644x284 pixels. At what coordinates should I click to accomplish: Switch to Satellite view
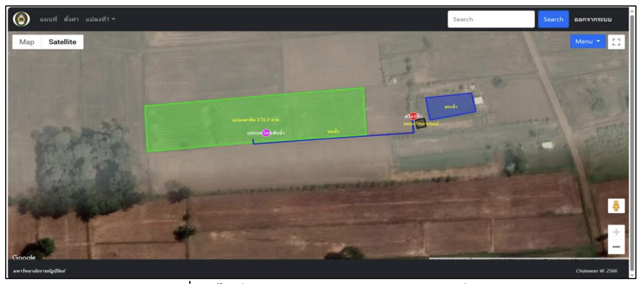62,42
